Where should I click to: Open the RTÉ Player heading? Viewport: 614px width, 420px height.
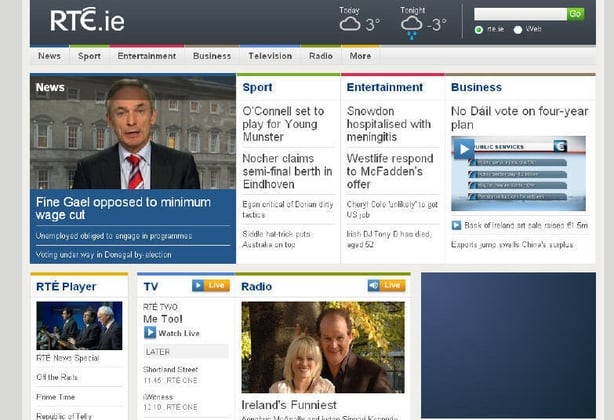(x=66, y=287)
